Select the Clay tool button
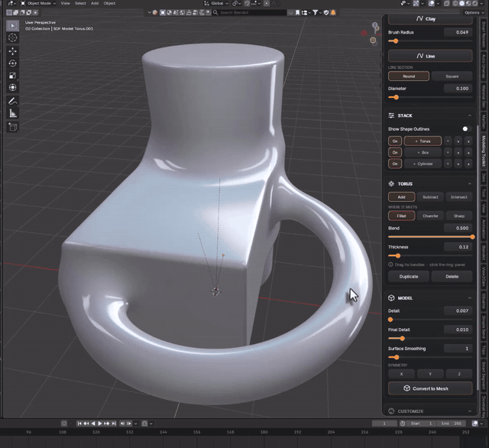489x448 pixels. (430, 18)
